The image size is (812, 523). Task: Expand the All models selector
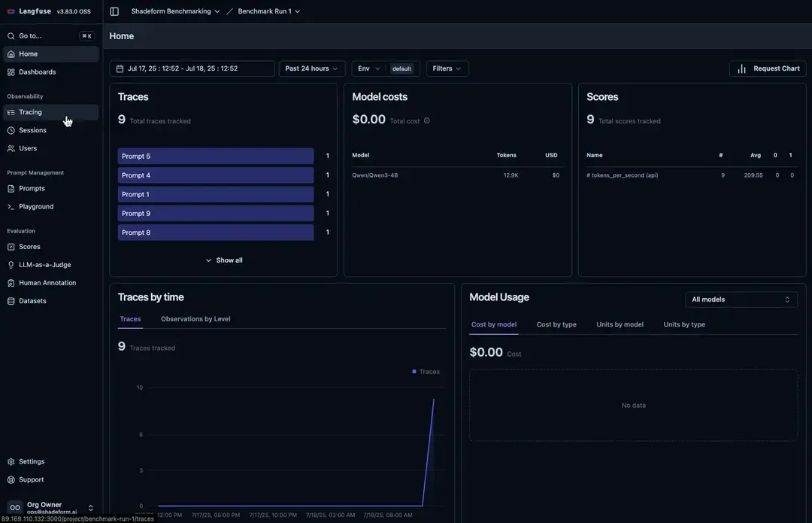tap(741, 300)
